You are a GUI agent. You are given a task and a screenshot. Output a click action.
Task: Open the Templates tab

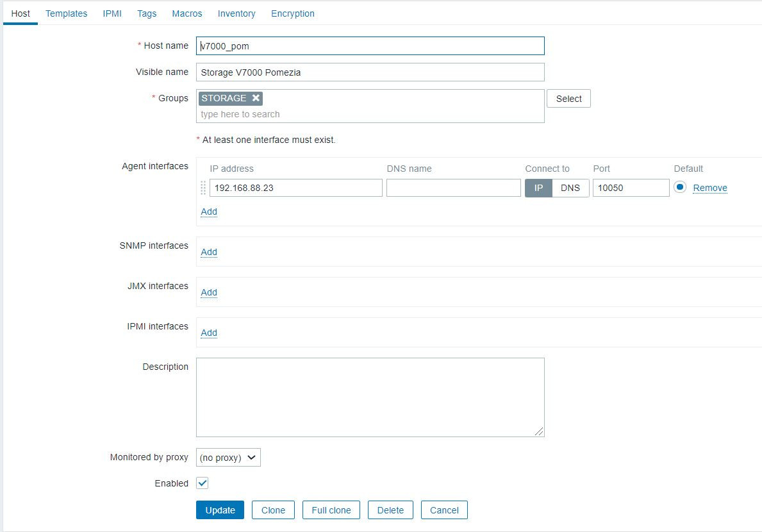click(67, 13)
